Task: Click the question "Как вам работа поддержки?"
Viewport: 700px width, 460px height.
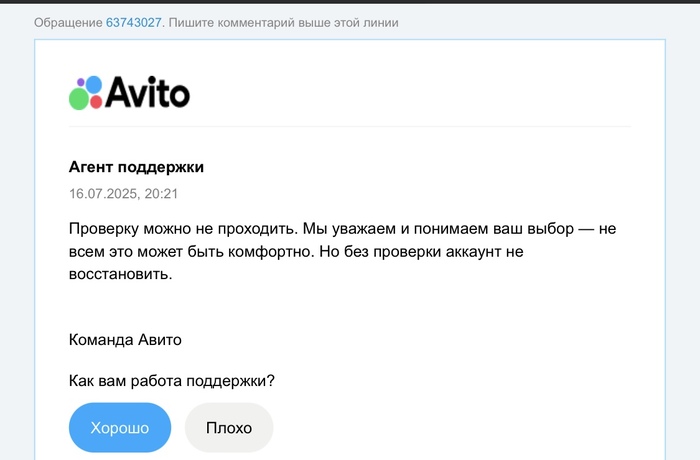Action: click(172, 380)
